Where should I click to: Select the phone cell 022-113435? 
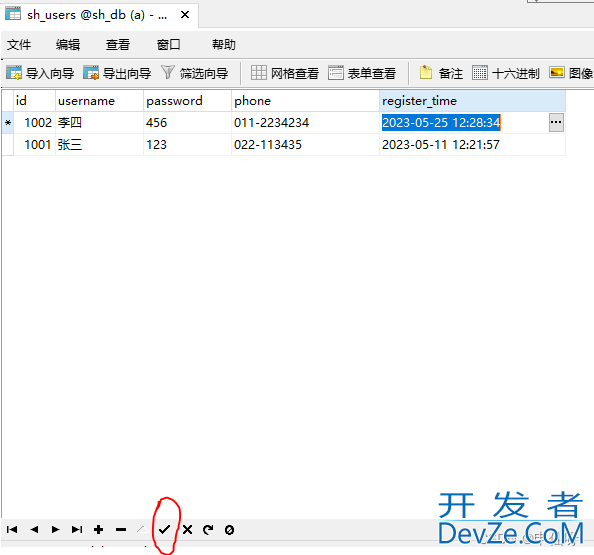point(305,145)
